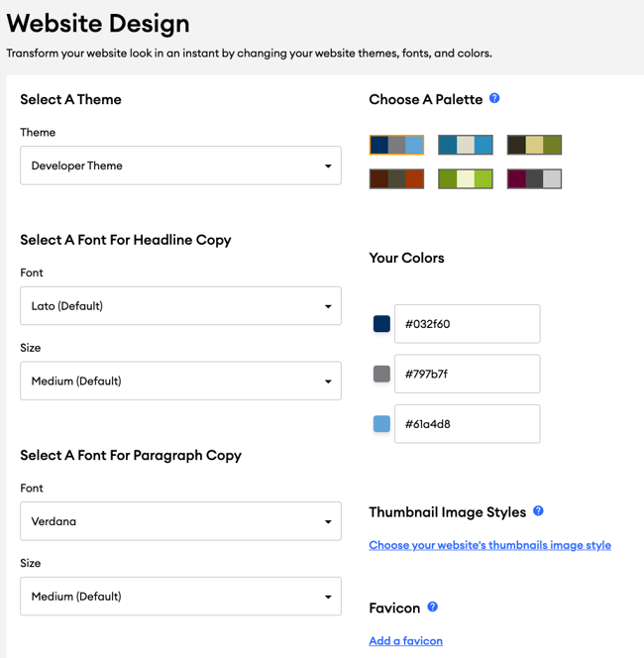Viewport: 644px width, 658px height.
Task: Click help icon next to Choose A Palette
Action: 494,98
